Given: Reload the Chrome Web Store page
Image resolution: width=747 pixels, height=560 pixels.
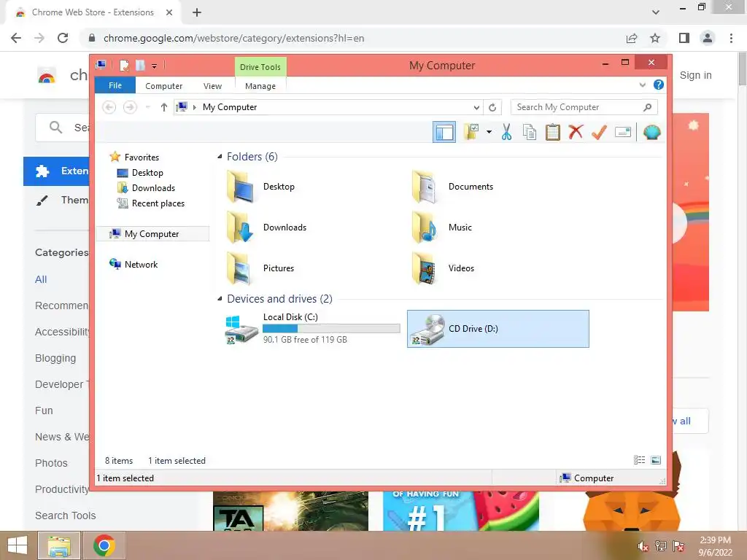Looking at the screenshot, I should coord(63,38).
